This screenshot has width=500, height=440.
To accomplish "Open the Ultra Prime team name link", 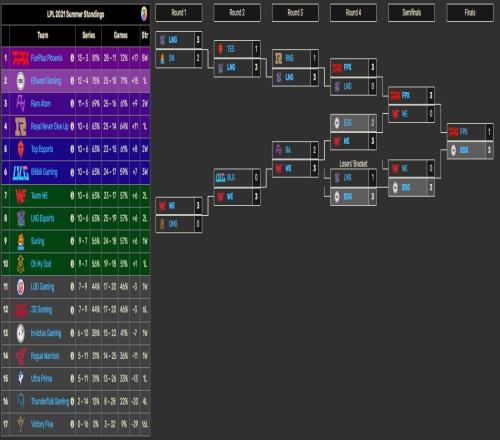I will pos(42,379).
